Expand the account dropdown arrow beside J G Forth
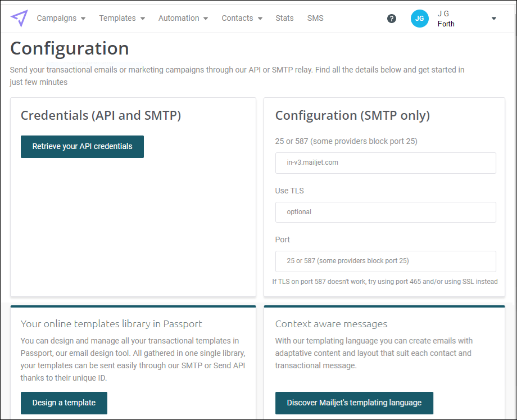 [x=493, y=19]
